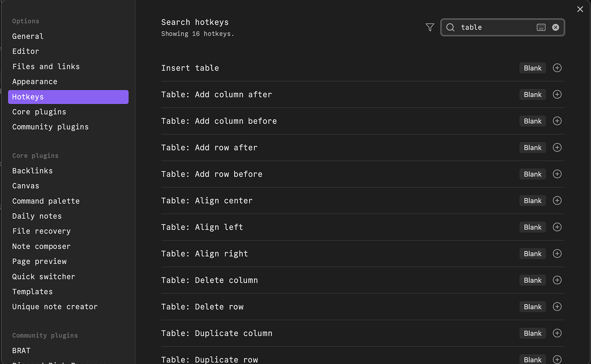Clear the hotkey search text

(x=555, y=27)
